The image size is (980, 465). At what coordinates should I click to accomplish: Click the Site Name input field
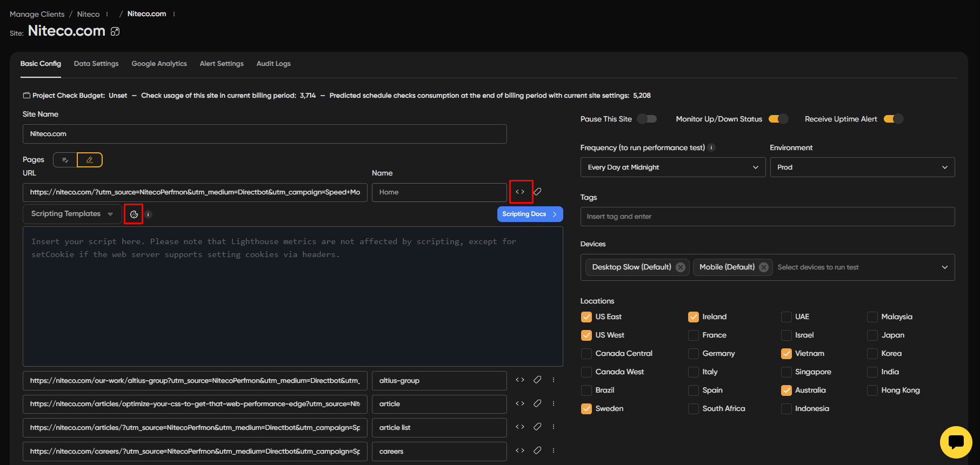pos(265,134)
